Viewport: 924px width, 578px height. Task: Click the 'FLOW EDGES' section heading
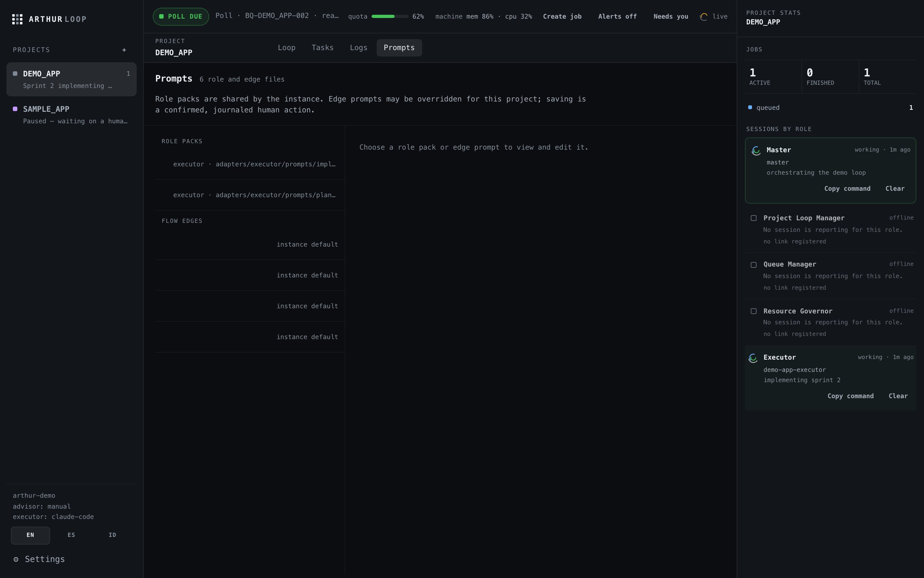pos(182,221)
